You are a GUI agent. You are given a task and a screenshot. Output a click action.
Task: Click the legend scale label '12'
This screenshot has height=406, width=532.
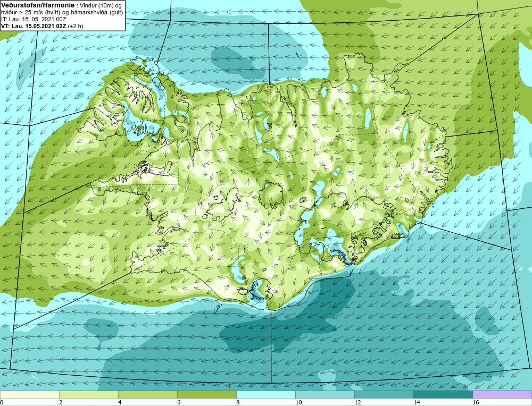click(358, 402)
